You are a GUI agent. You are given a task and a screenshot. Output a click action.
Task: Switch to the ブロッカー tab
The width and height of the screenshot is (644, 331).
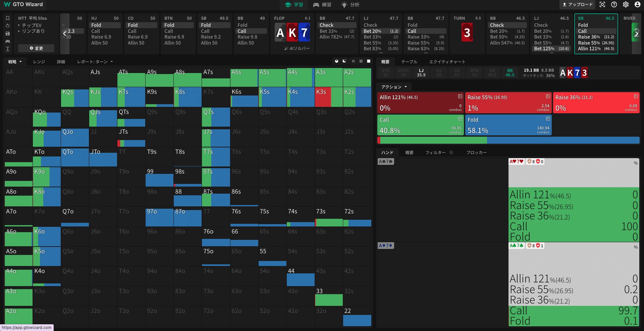point(476,152)
